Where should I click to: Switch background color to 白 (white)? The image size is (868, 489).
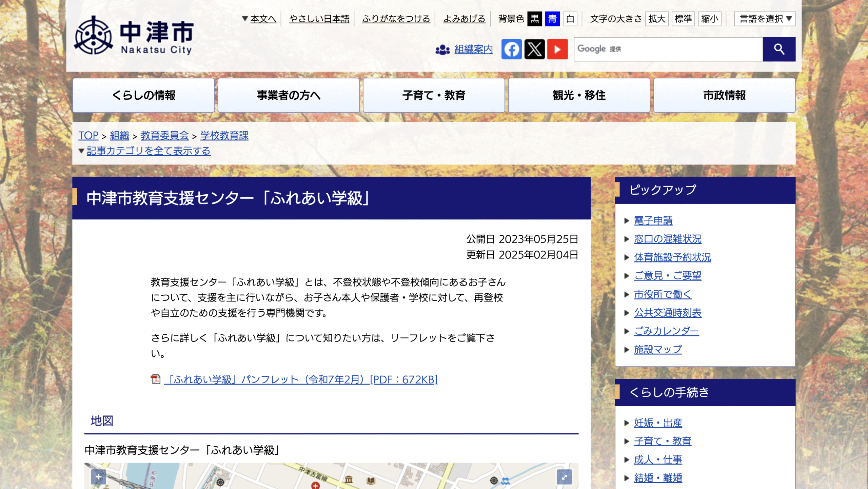click(570, 19)
